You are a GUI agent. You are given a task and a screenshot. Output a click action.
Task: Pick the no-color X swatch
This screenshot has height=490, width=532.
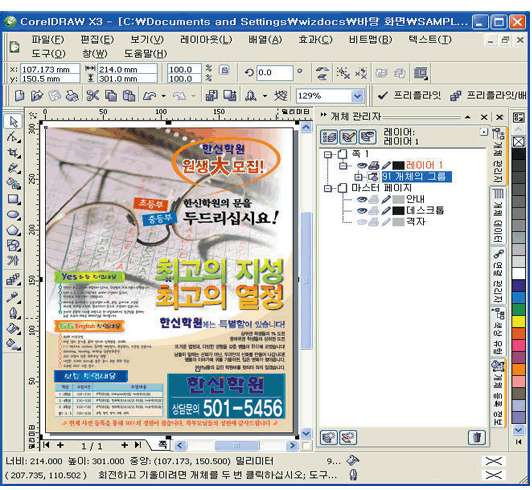(x=518, y=142)
